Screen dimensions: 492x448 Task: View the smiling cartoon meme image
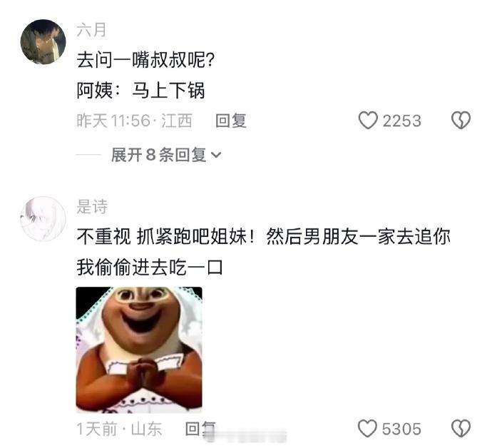pyautogui.click(x=139, y=350)
